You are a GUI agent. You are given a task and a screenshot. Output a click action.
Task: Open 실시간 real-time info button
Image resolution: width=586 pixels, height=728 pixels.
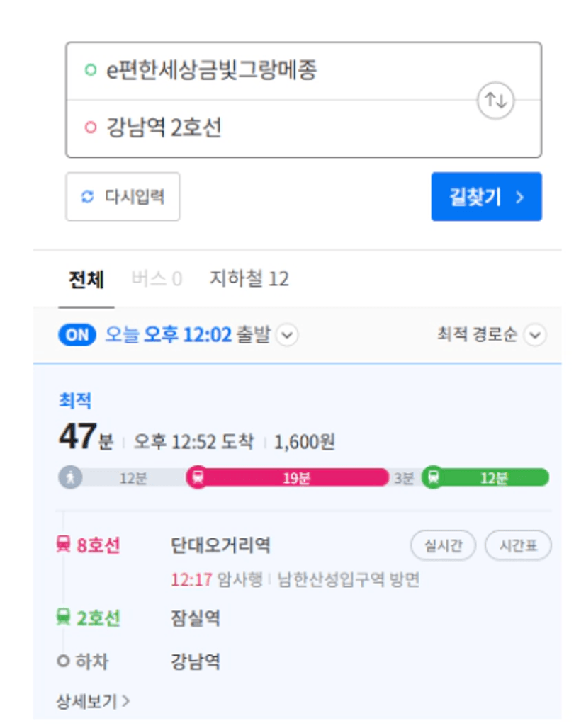click(443, 546)
